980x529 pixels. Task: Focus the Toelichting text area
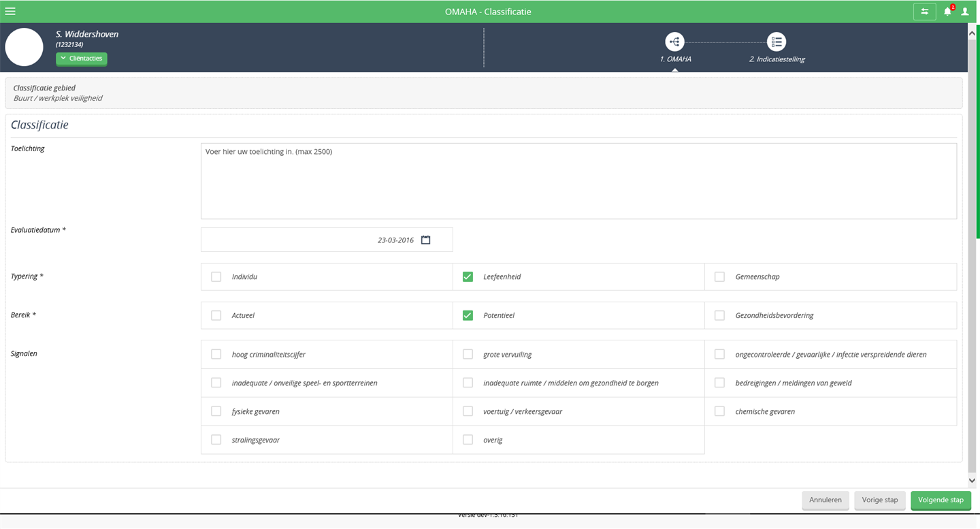pos(578,181)
